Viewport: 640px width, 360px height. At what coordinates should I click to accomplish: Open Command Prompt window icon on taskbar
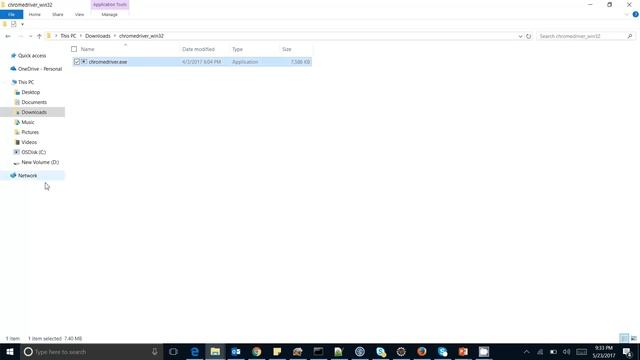tap(318, 351)
